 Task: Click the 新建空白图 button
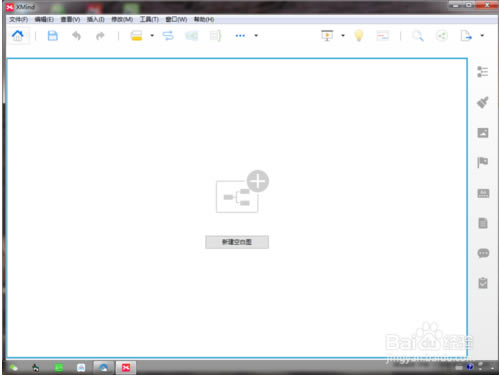237,242
